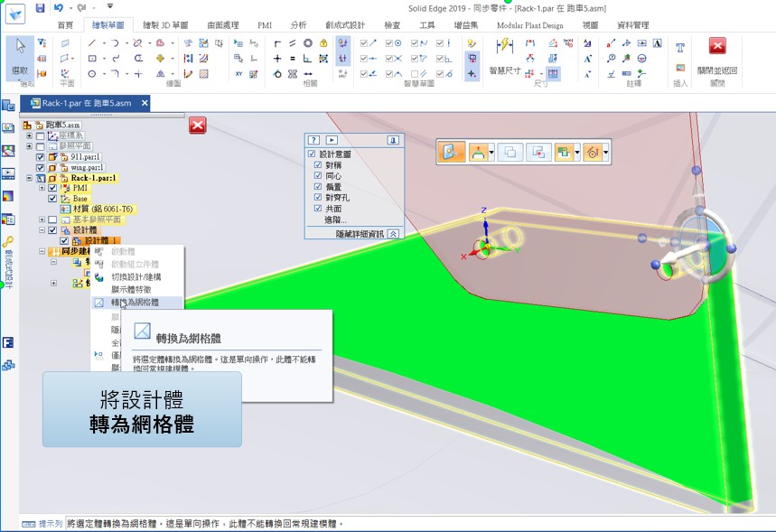Click the 關閉並返回 button
Screen dimensions: 776x532
point(717,58)
